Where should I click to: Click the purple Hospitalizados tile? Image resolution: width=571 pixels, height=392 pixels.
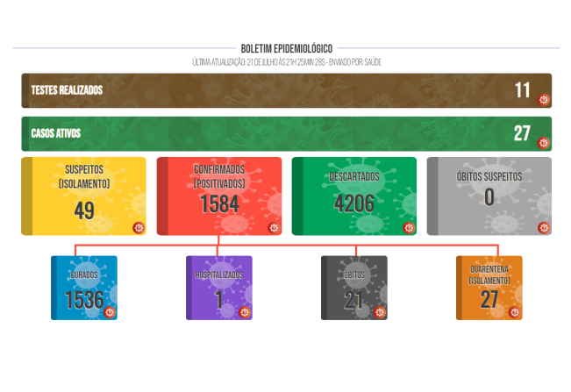(x=219, y=288)
